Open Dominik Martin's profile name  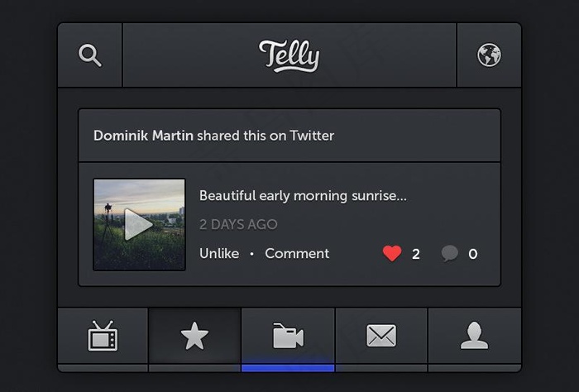click(143, 136)
